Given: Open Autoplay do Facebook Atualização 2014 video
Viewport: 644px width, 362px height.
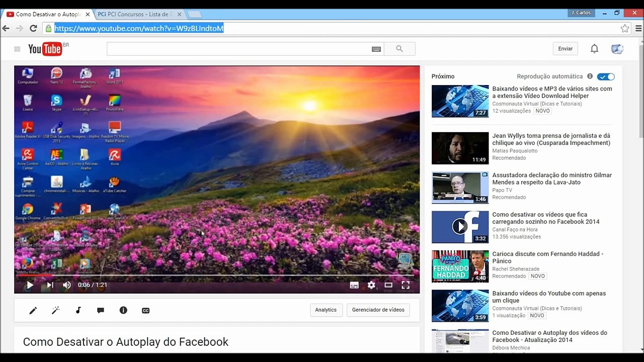Looking at the screenshot, I should 549,336.
